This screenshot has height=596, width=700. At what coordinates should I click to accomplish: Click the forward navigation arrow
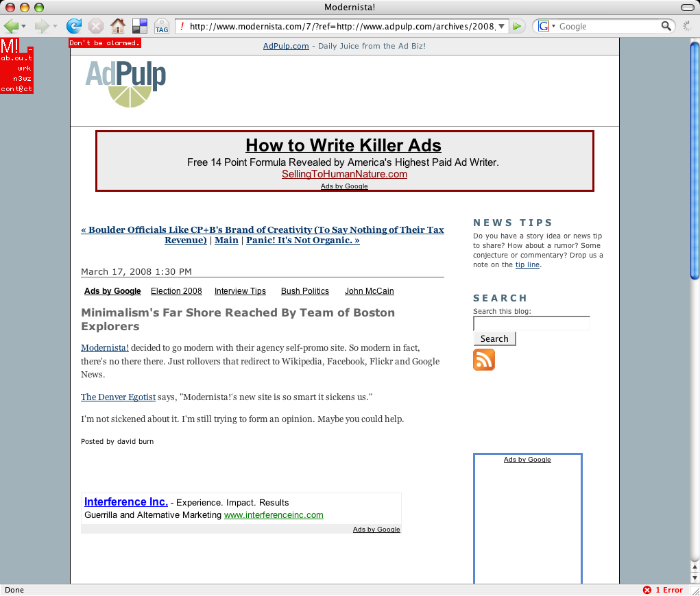(42, 26)
